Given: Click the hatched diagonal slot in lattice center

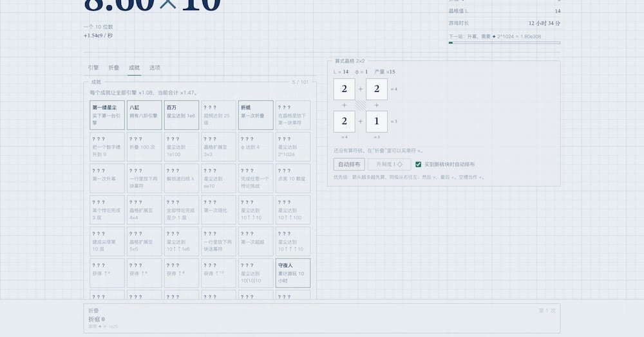Looking at the screenshot, I should coord(361,105).
